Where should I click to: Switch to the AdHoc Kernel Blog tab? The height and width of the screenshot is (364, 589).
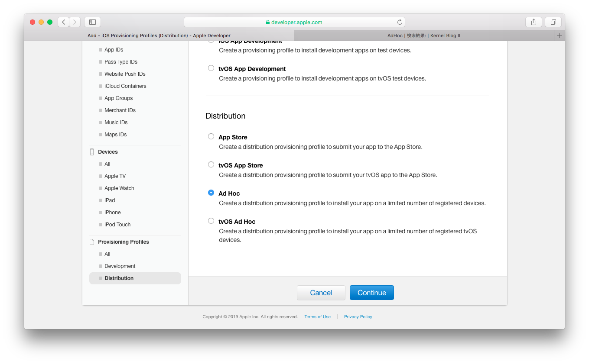click(x=423, y=35)
